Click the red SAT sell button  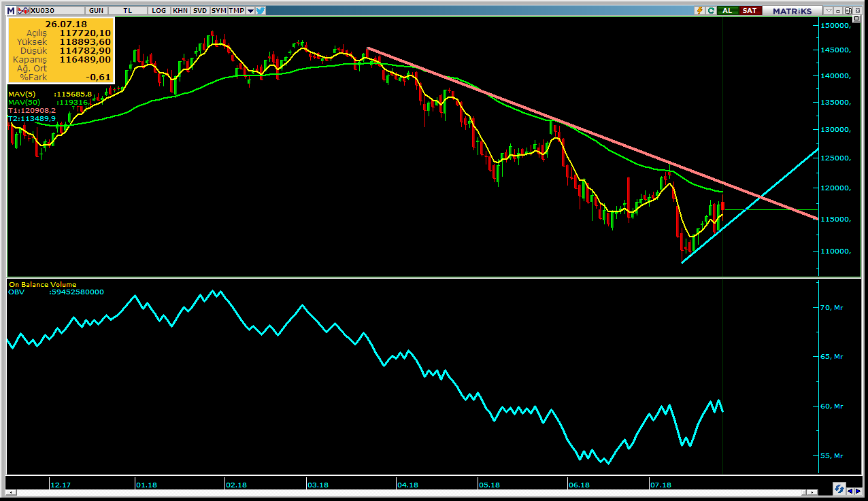click(x=749, y=10)
